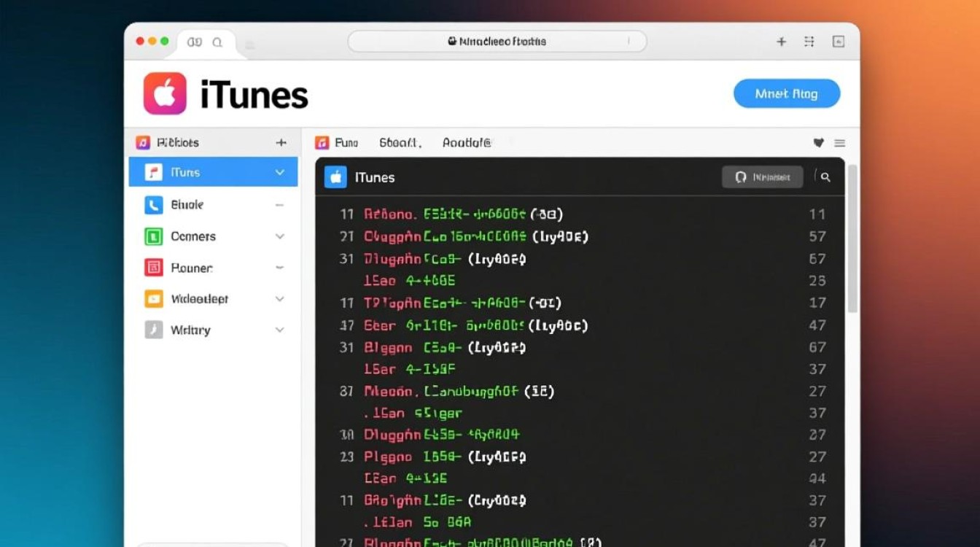Expand the Conners sidebar item with its chevron
Viewport: 980px width, 547px height.
click(279, 236)
